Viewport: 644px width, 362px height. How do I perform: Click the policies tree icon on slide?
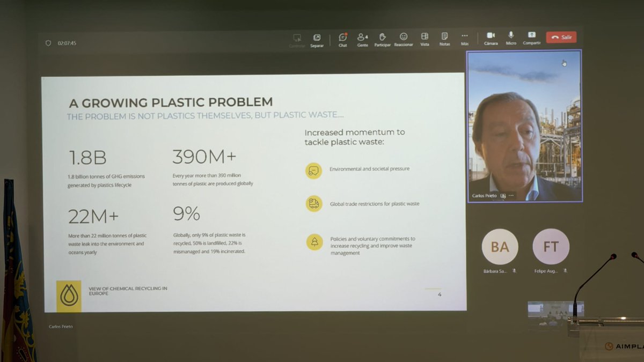coord(314,242)
